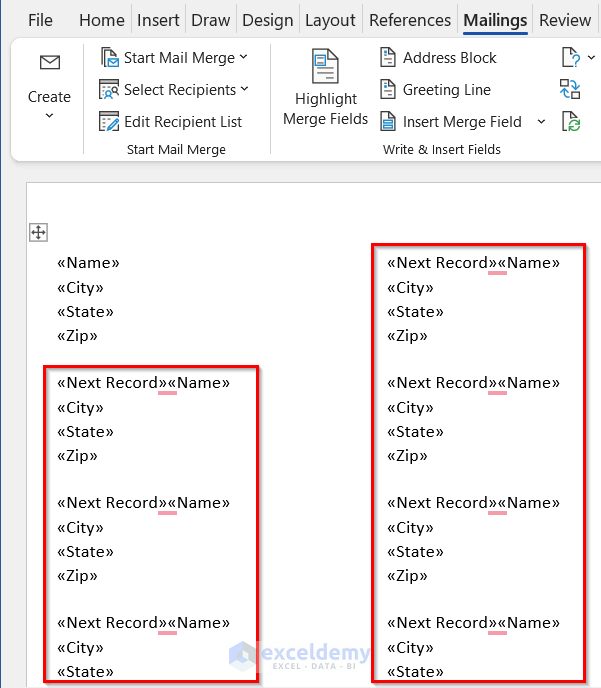This screenshot has height=688, width=601.
Task: Click the Insert Merge Field icon
Action: 388,122
